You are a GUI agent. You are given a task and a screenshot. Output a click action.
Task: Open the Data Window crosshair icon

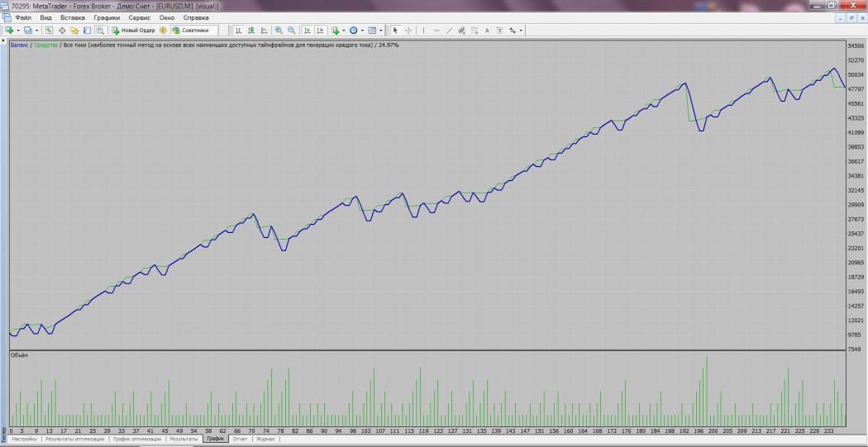tap(62, 30)
